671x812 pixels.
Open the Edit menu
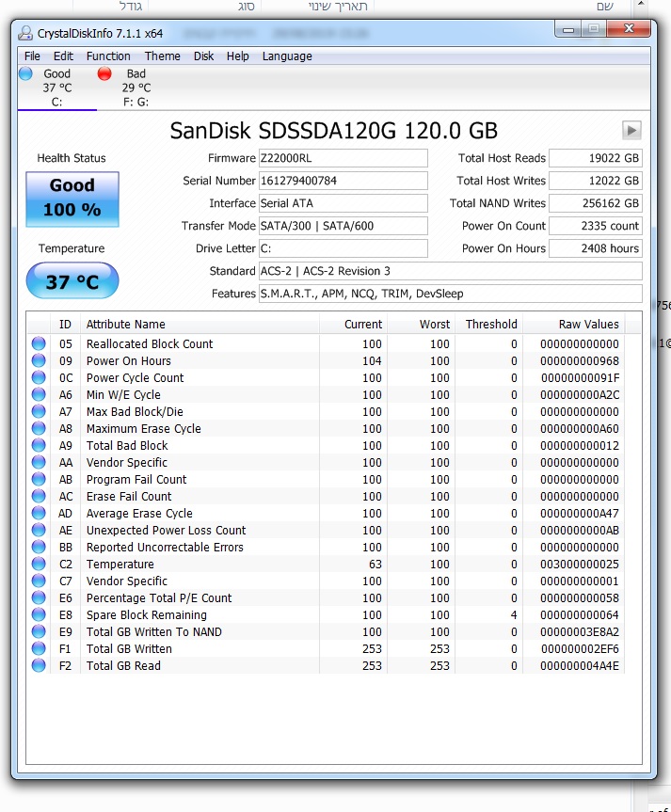(x=63, y=56)
